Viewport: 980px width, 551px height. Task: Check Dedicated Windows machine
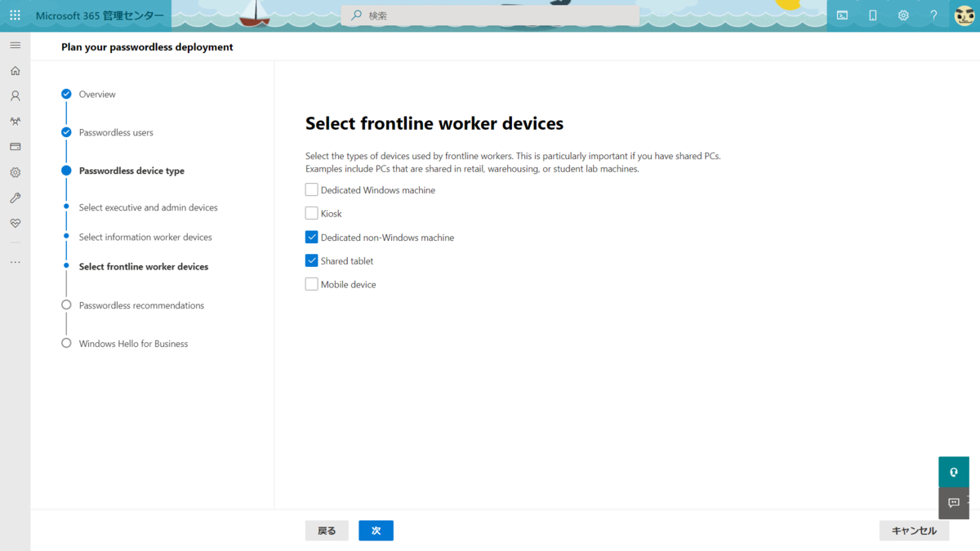tap(311, 189)
